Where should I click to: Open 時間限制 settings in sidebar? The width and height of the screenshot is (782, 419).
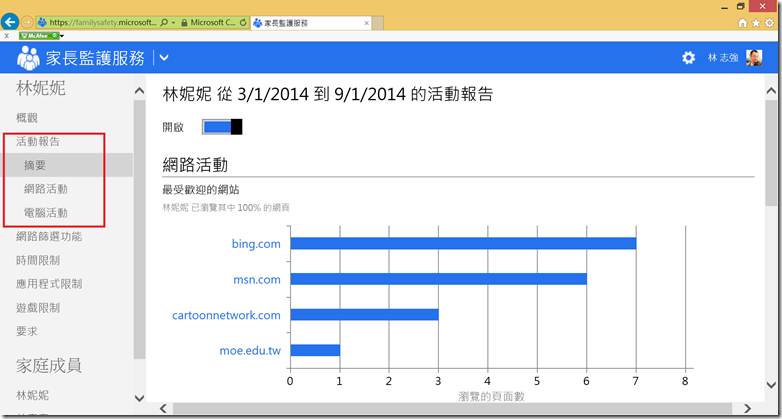click(39, 260)
